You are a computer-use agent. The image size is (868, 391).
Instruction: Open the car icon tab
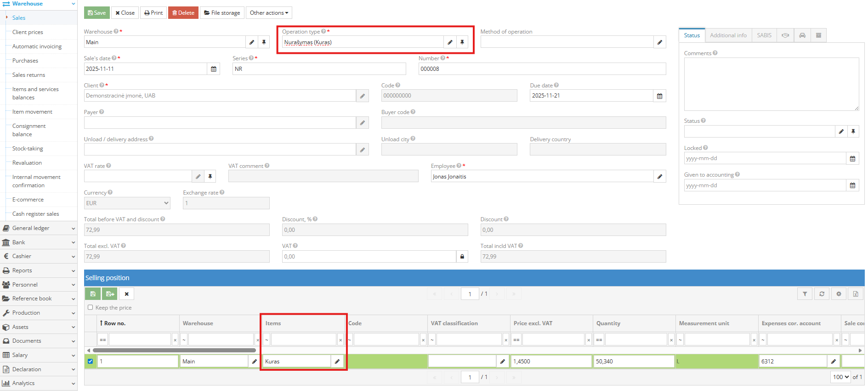tap(802, 35)
